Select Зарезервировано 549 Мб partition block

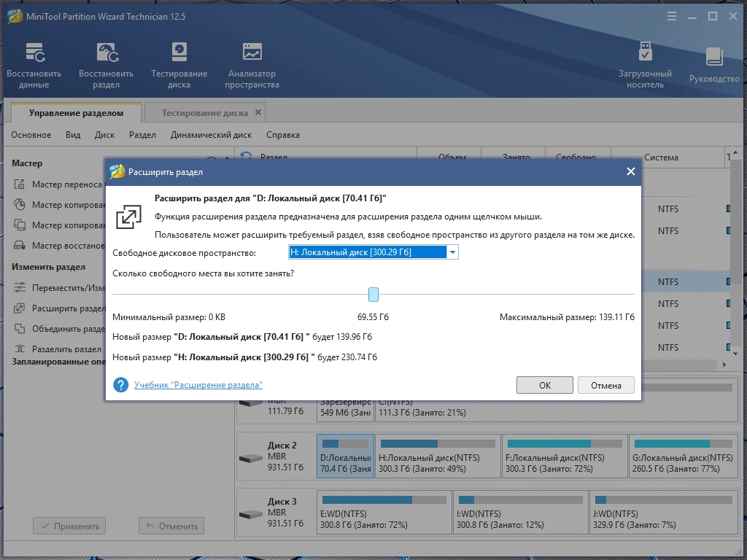pos(345,411)
